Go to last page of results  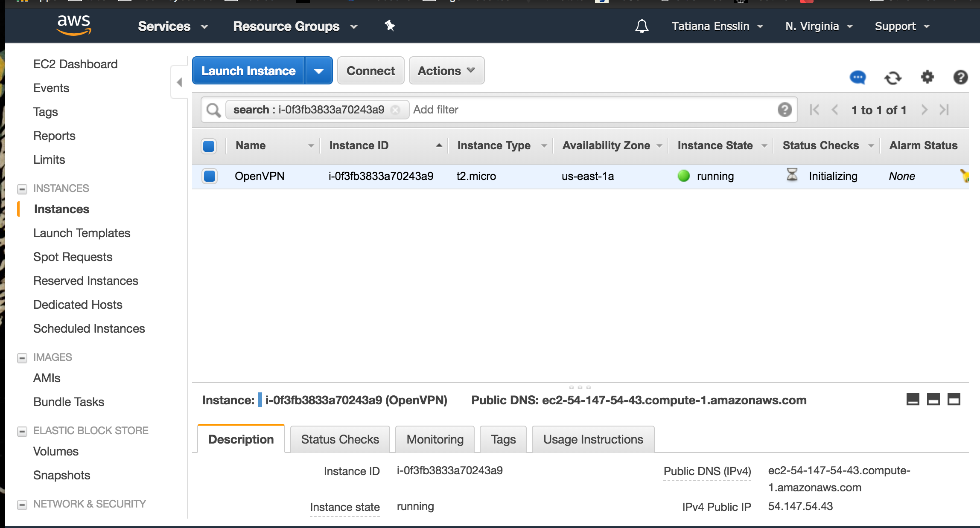pyautogui.click(x=944, y=110)
